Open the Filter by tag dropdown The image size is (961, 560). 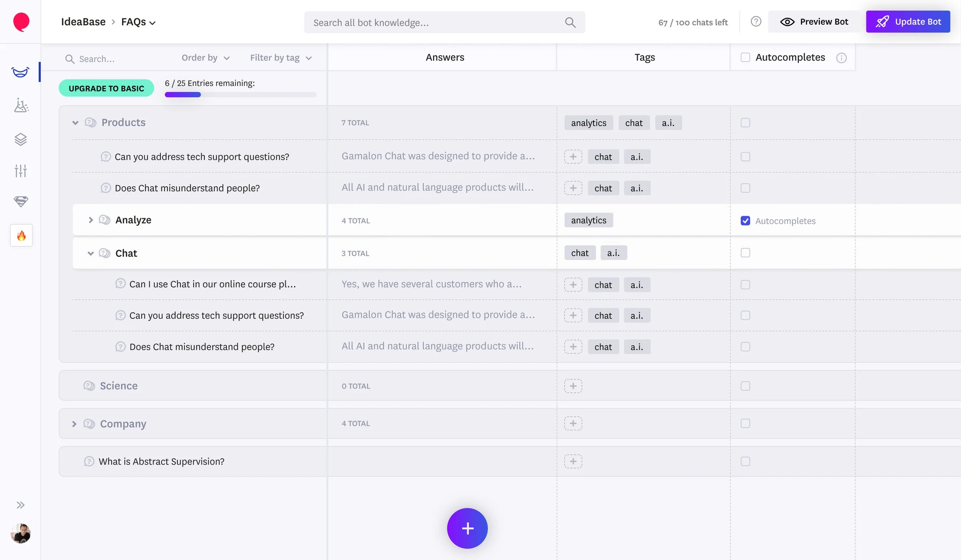click(x=281, y=58)
